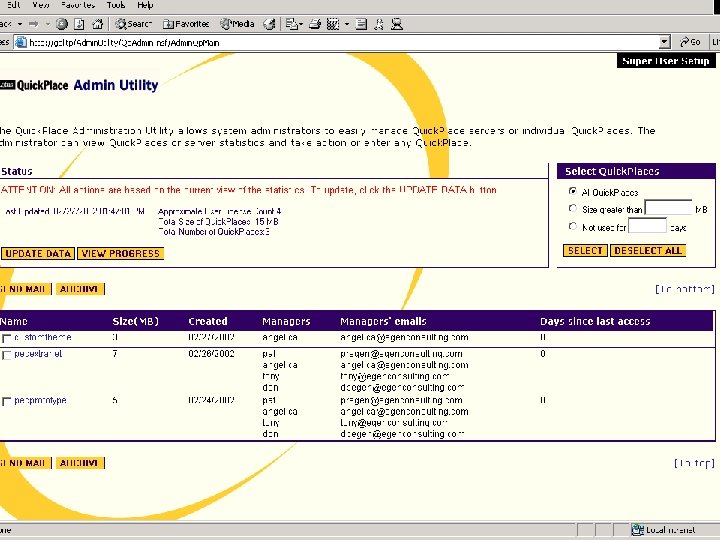The height and width of the screenshot is (540, 720).
Task: Check the pepprototype row checkbox
Action: pos(6,402)
